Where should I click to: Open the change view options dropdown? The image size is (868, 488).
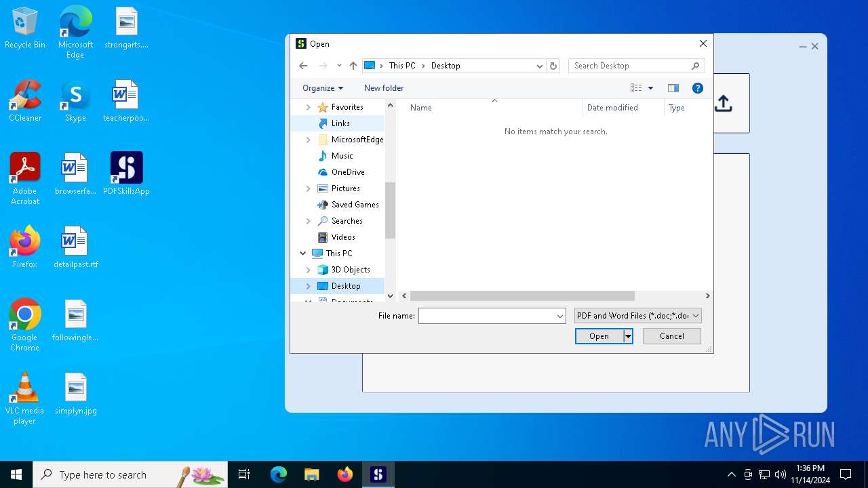click(x=650, y=88)
